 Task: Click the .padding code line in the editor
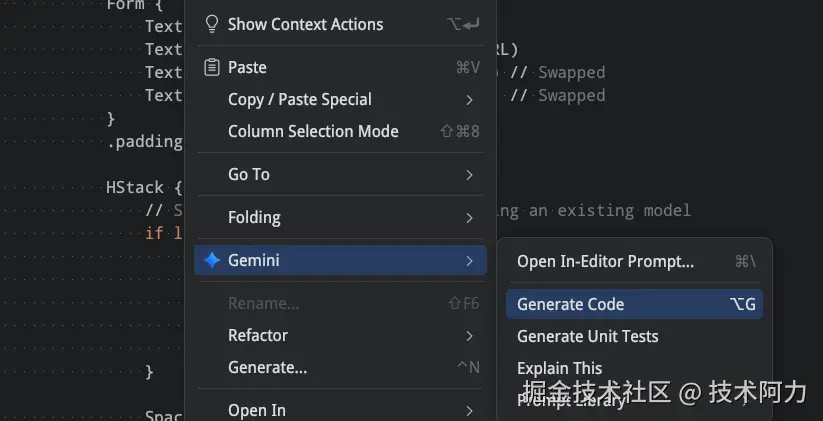click(145, 142)
